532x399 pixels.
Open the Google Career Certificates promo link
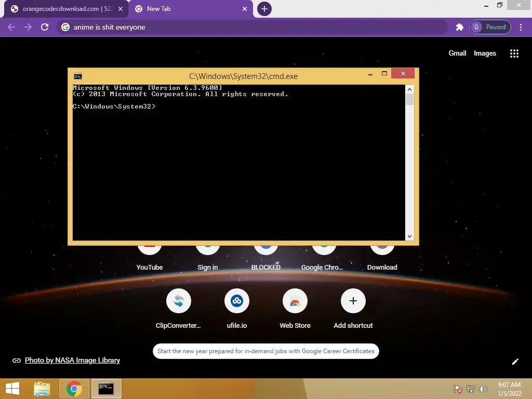266,351
